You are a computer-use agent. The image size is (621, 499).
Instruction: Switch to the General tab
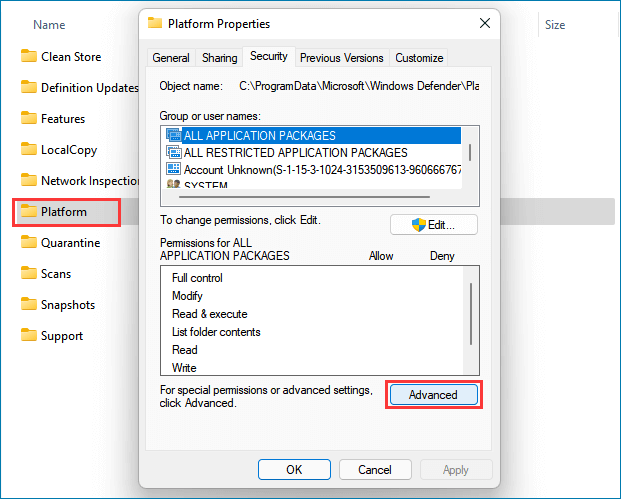pos(171,58)
